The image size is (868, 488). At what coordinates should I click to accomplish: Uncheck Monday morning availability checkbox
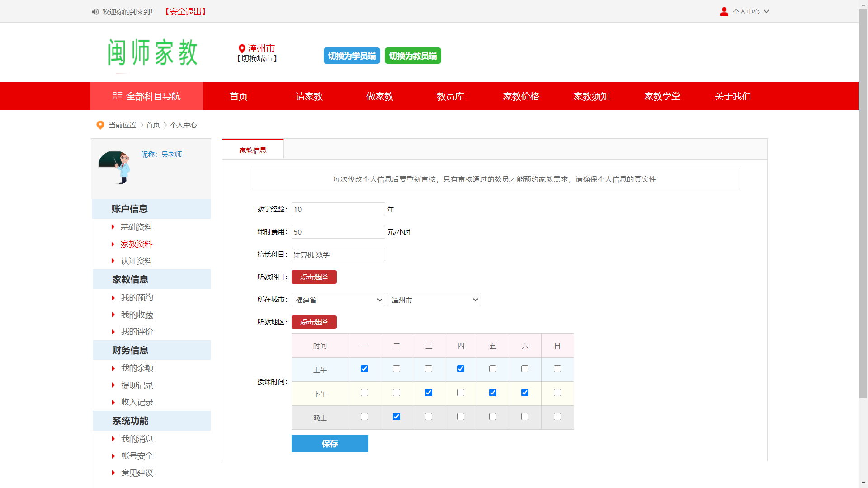click(364, 369)
